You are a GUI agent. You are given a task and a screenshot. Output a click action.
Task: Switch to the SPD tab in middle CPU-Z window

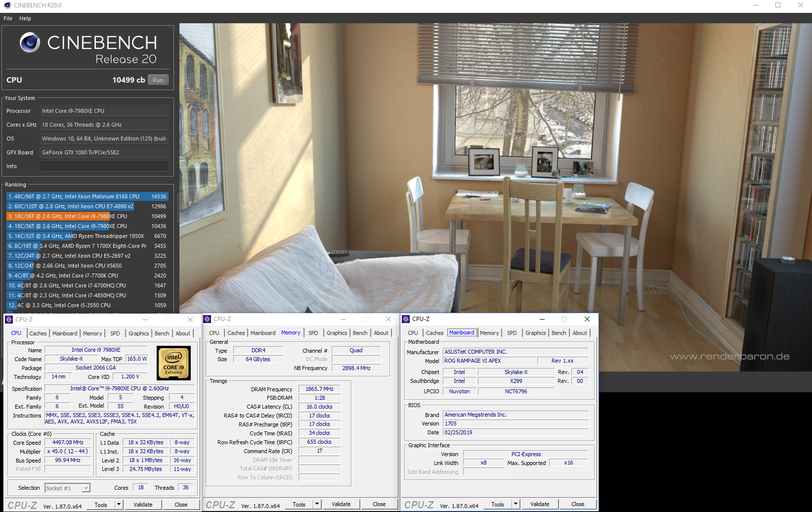point(313,333)
